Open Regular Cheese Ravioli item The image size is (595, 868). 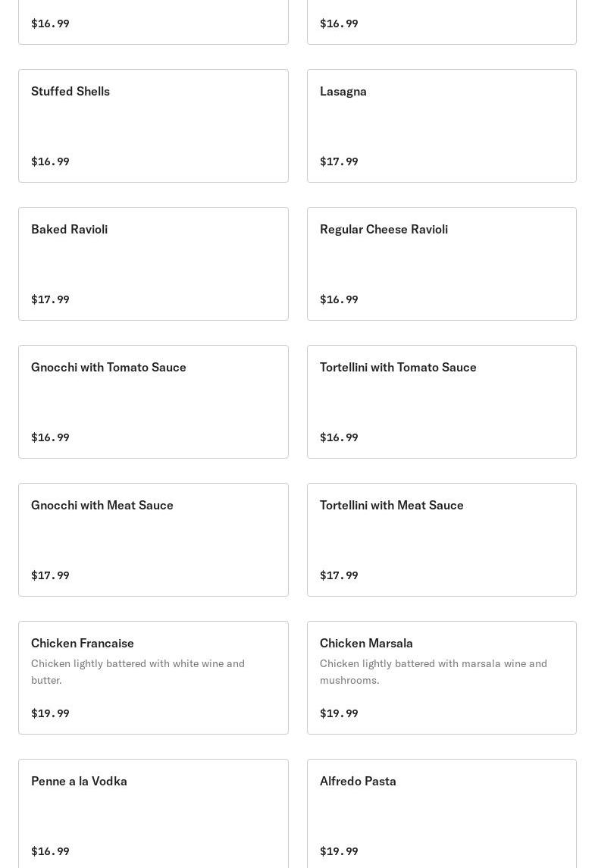point(441,264)
